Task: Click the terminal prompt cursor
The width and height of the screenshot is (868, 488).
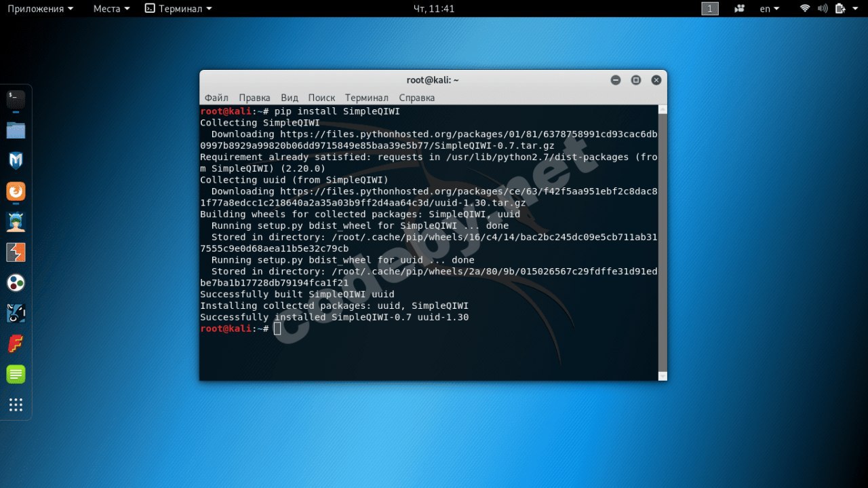Action: click(277, 329)
